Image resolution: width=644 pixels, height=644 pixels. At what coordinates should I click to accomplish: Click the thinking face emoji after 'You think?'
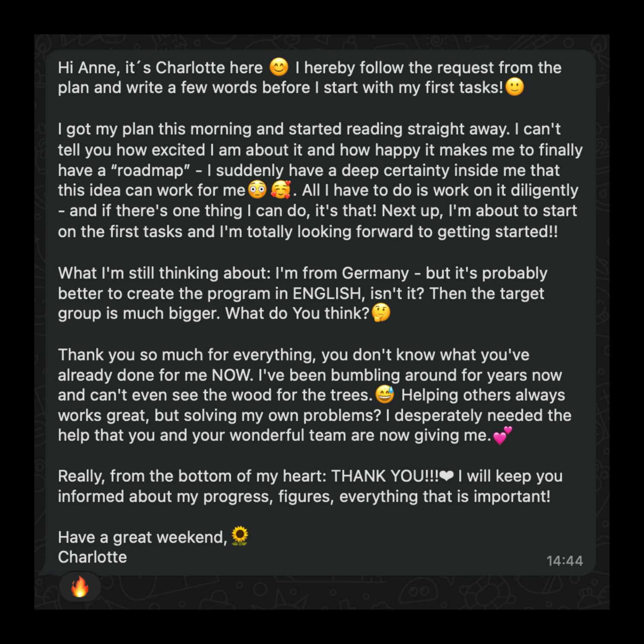(381, 313)
